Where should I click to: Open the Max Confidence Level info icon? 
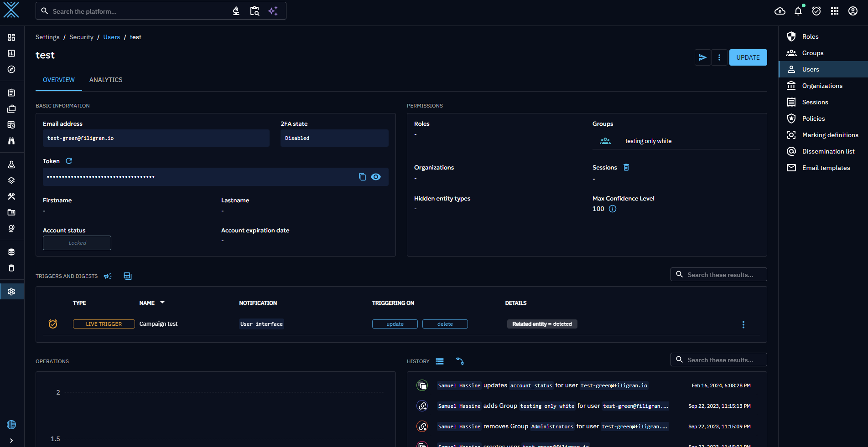[x=613, y=209]
